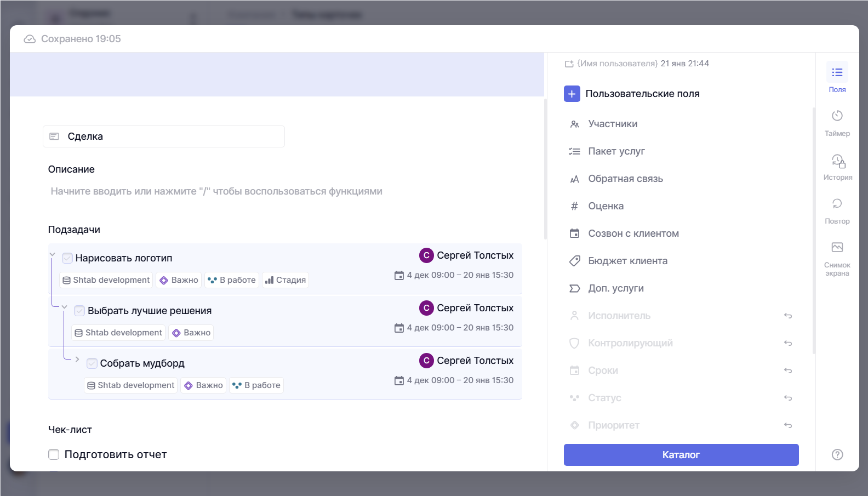Image resolution: width=868 pixels, height=496 pixels.
Task: Click the 'Стадия' tag on first subtask
Action: (285, 280)
